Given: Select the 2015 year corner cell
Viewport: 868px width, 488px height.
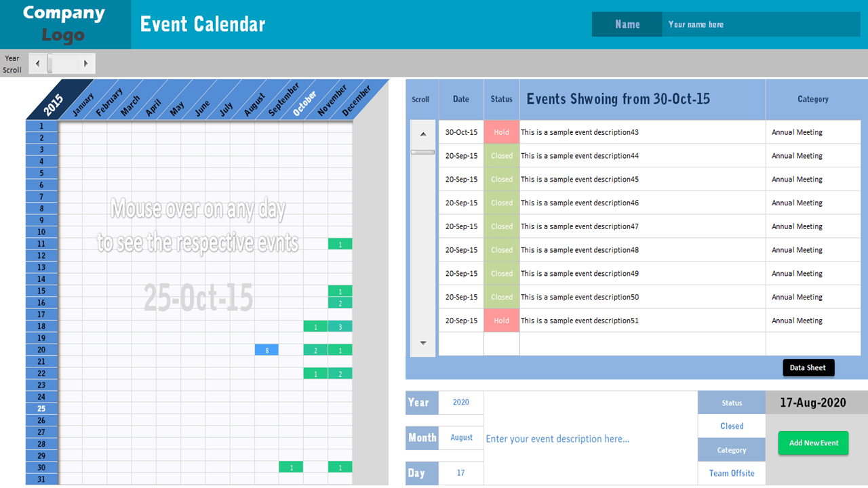Looking at the screenshot, I should click(51, 102).
